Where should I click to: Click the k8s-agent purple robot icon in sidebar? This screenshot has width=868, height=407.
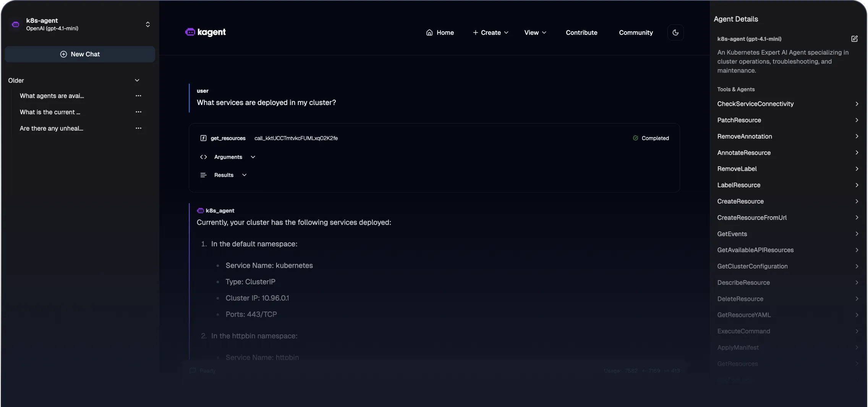[x=15, y=24]
